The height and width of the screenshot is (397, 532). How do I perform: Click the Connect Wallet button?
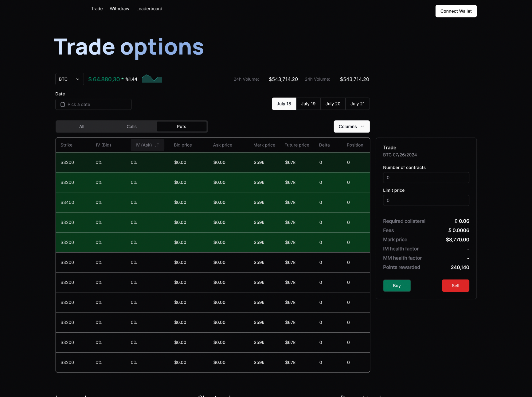456,11
